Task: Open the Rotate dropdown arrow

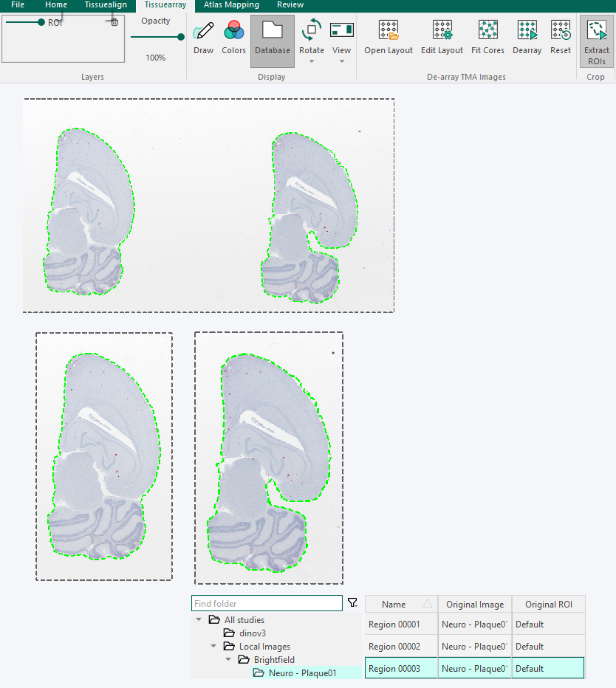Action: pyautogui.click(x=311, y=61)
